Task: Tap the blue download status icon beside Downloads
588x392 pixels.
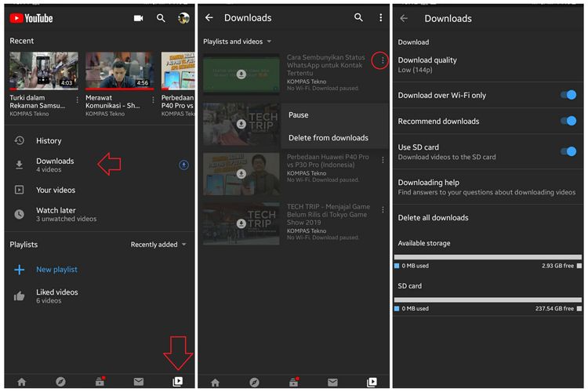Action: click(x=183, y=165)
